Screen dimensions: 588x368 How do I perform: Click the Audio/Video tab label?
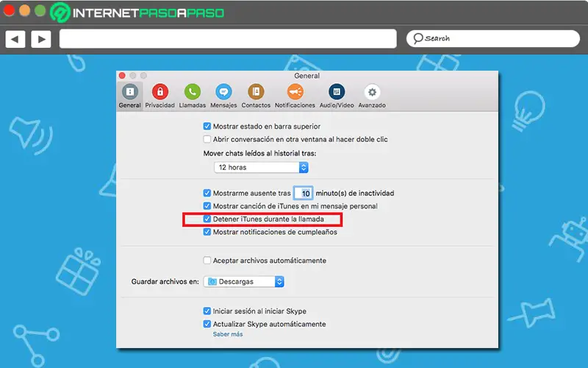pos(337,105)
